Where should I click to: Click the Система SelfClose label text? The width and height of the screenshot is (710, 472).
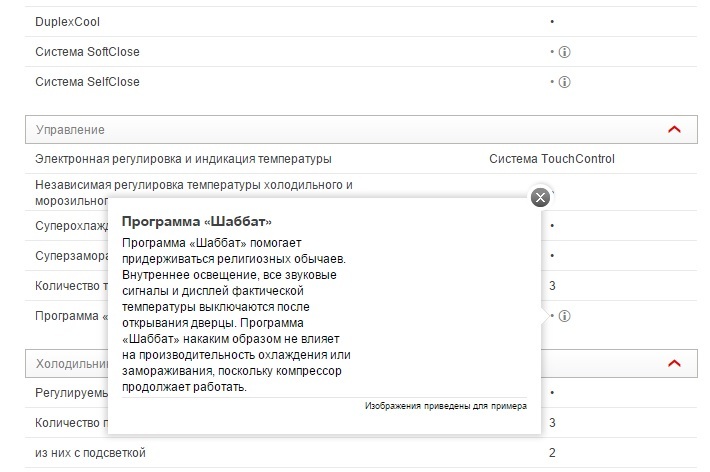87,81
